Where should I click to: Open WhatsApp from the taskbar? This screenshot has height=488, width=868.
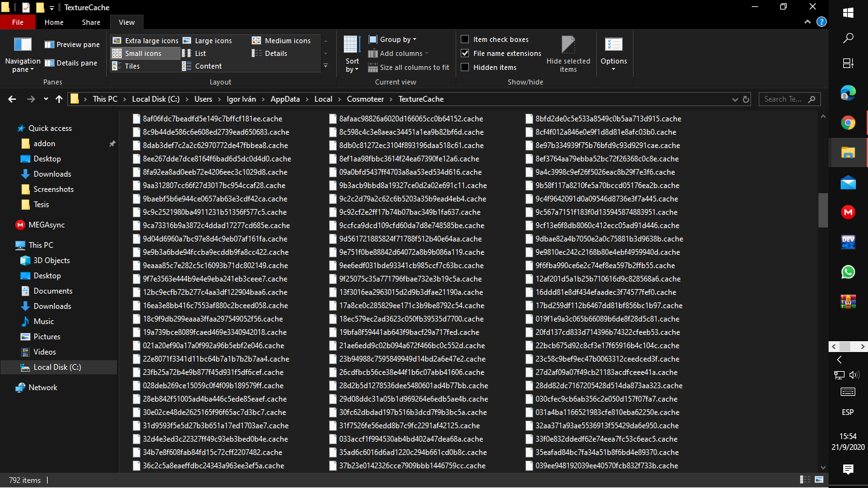coord(848,271)
